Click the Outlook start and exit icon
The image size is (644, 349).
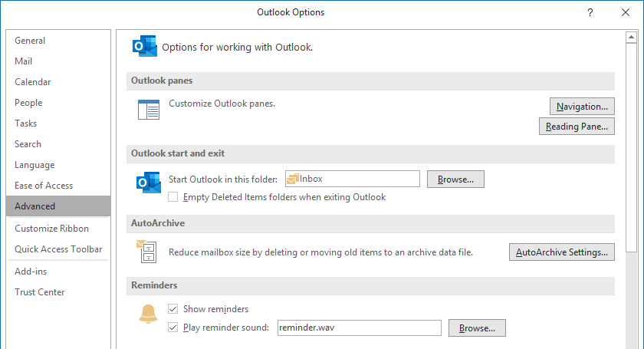148,183
